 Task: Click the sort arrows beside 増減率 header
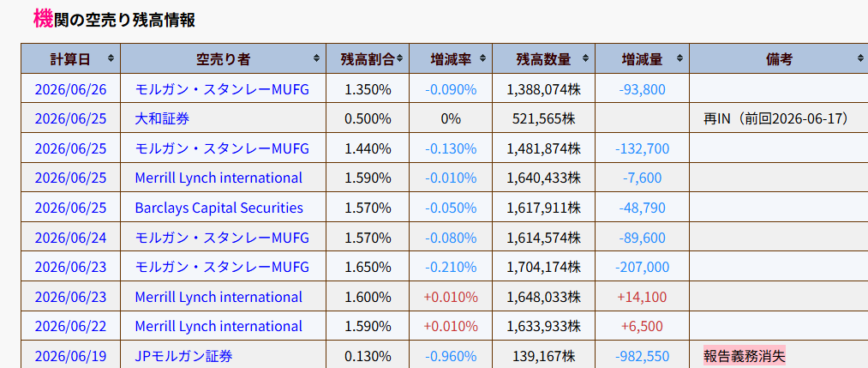pos(482,58)
